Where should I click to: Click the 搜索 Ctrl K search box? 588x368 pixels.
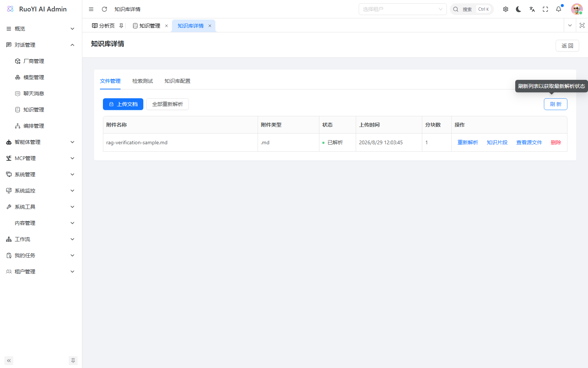(x=472, y=9)
